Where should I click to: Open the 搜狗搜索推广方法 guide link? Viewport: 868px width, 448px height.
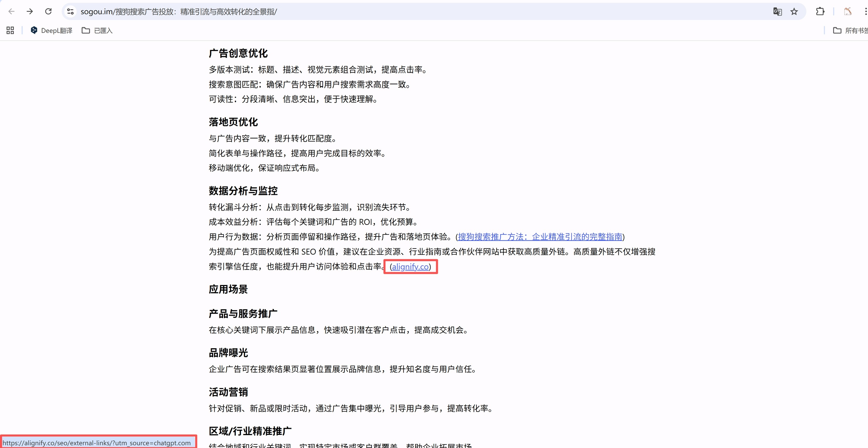(540, 237)
